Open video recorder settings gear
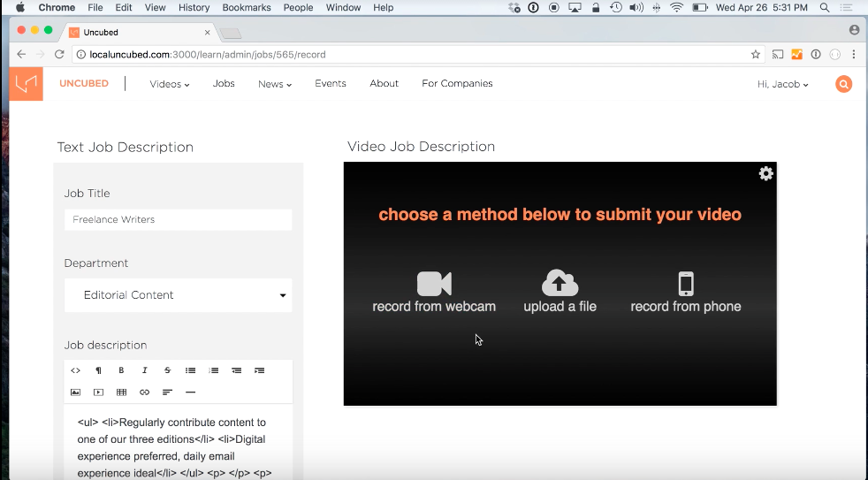Viewport: 868px width, 480px height. 765,174
